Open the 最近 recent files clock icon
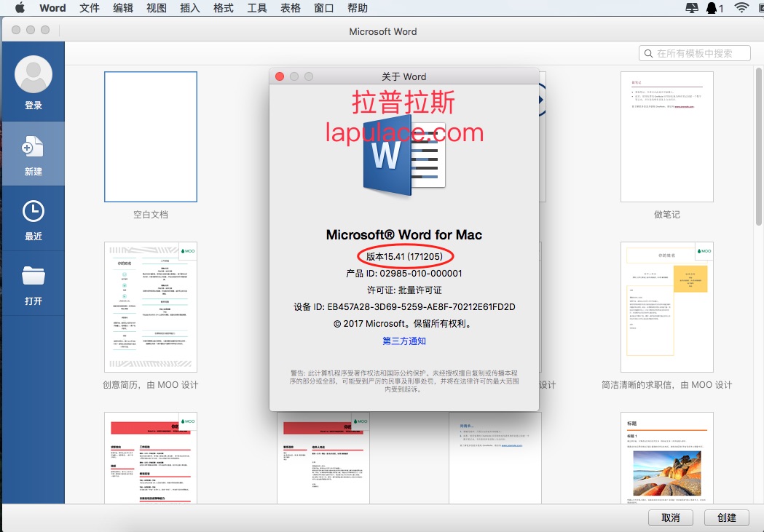764x532 pixels. (33, 212)
